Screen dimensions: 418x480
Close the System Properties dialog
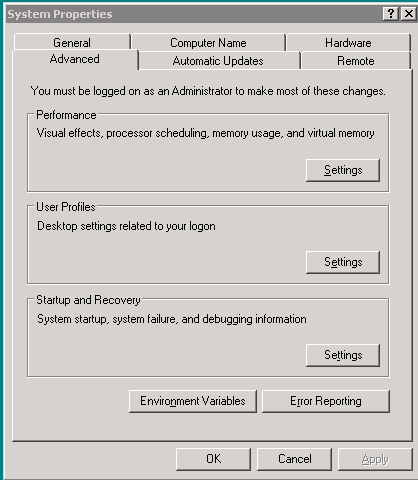coord(409,14)
